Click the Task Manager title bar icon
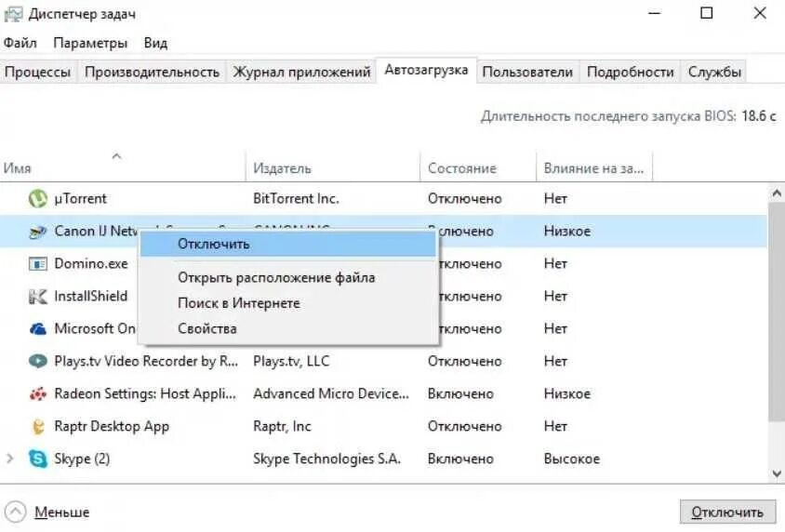785x532 pixels. click(x=13, y=14)
